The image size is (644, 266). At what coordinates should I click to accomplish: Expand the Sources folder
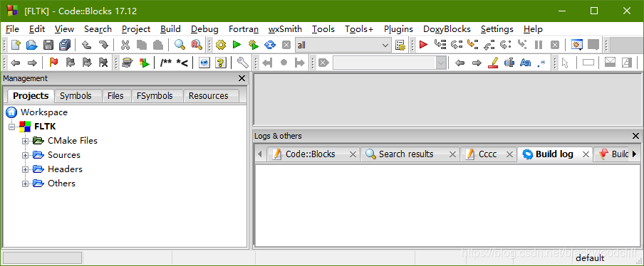pyautogui.click(x=26, y=155)
